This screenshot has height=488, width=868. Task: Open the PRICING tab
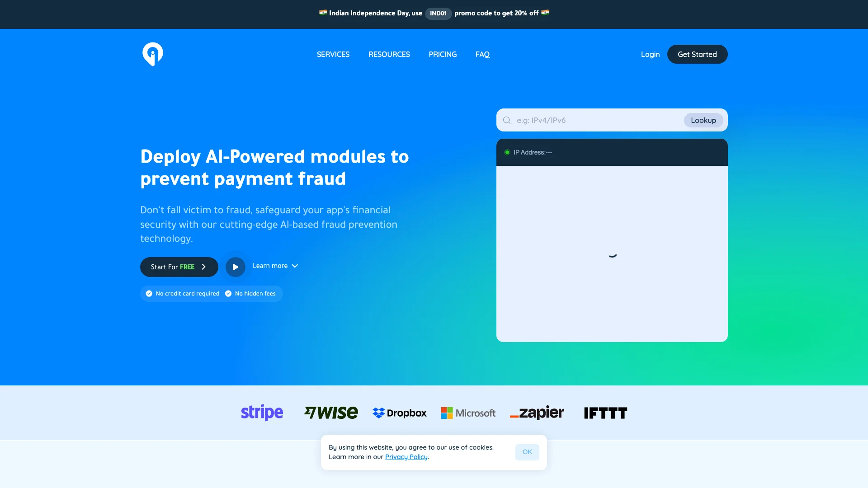pyautogui.click(x=442, y=54)
